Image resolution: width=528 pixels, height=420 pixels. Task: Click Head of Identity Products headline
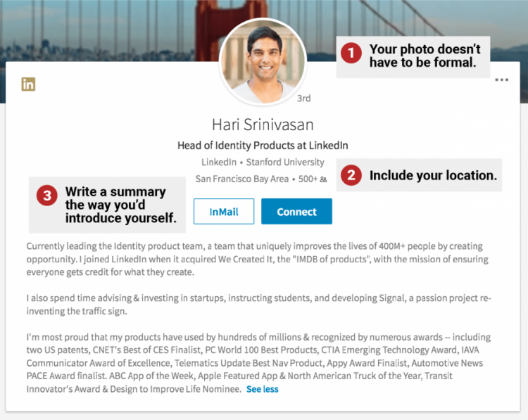263,146
